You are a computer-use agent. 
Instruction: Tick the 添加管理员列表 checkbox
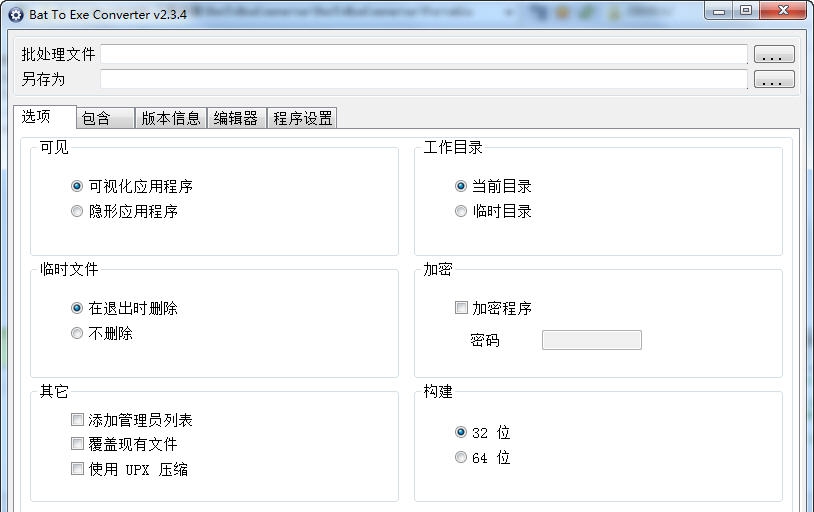[x=77, y=419]
